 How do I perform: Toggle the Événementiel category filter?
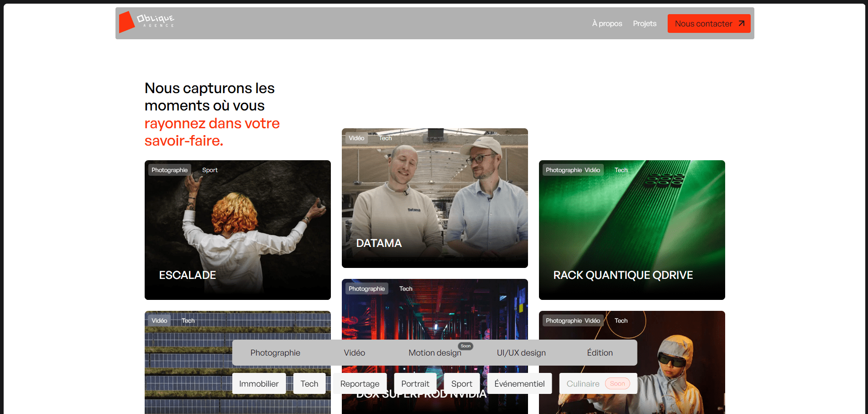point(519,384)
